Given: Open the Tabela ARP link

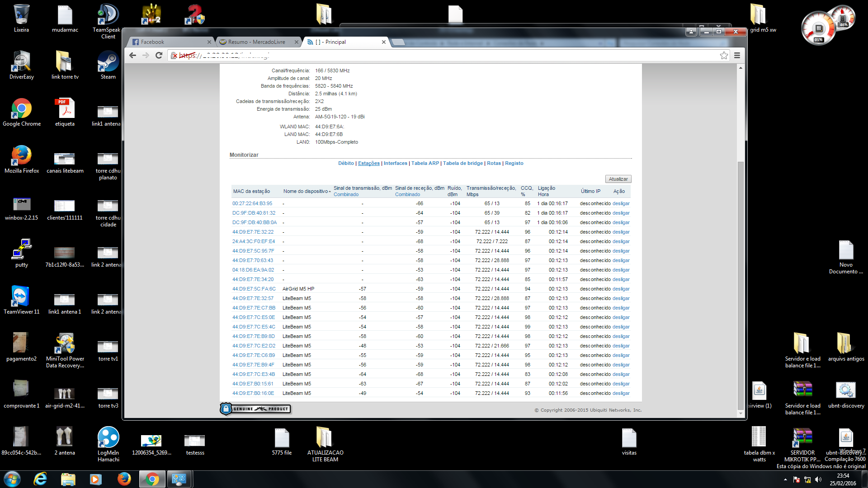Looking at the screenshot, I should (425, 163).
